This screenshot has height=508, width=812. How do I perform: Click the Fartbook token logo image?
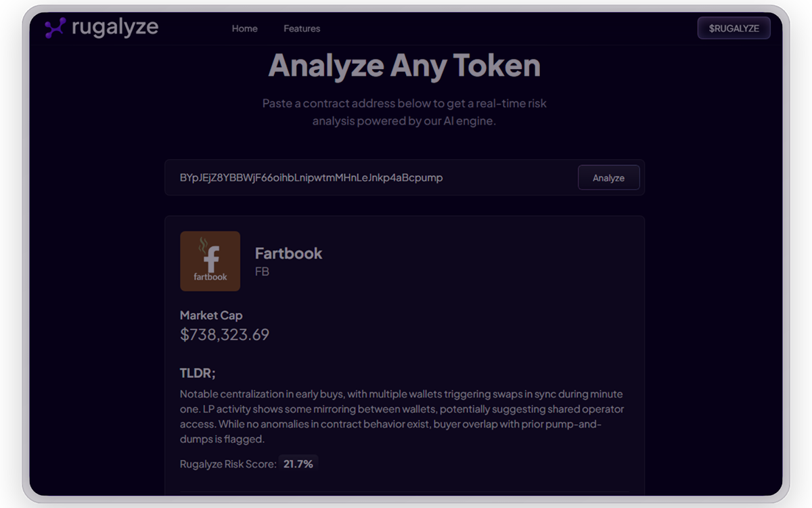click(x=210, y=261)
